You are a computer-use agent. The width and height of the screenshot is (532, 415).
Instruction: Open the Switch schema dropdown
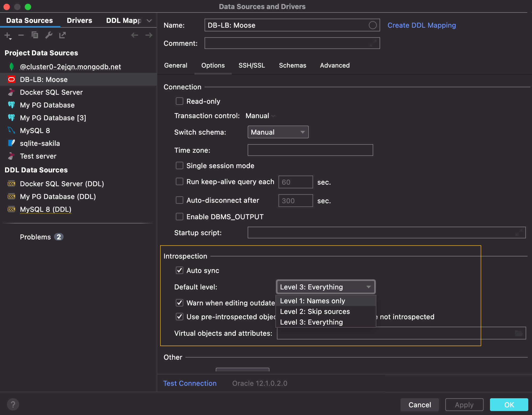coord(278,132)
